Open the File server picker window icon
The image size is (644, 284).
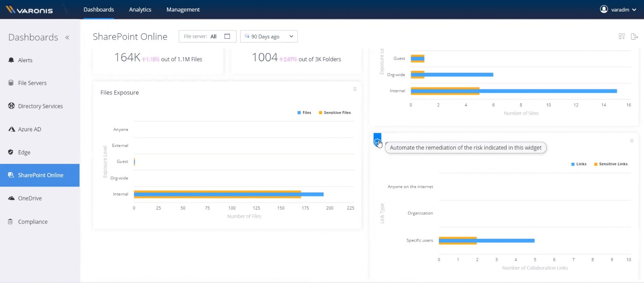point(227,36)
